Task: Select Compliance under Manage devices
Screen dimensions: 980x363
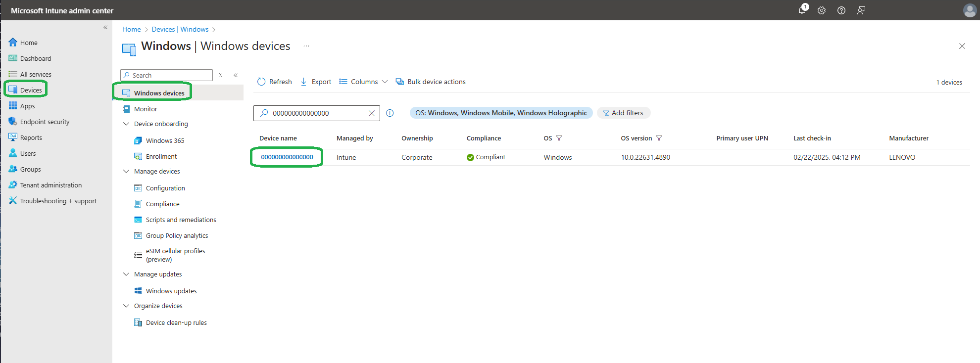Action: click(162, 204)
